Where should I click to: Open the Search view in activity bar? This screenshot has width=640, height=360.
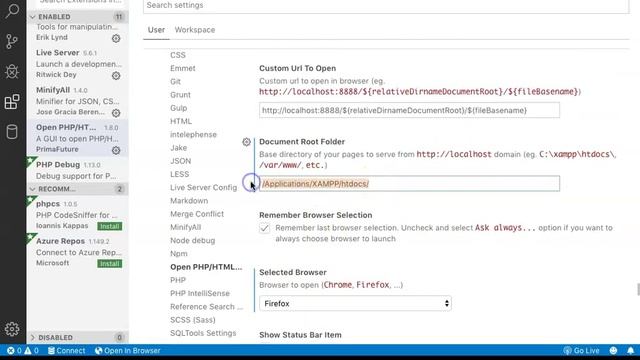pos(12,11)
